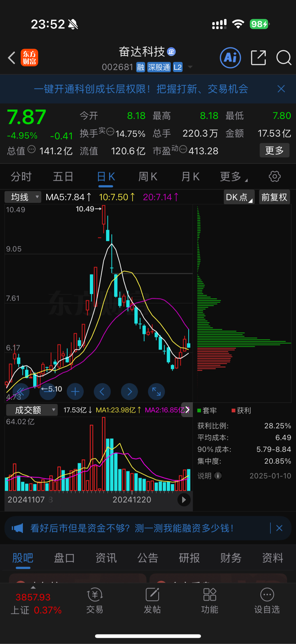The height and width of the screenshot is (644, 296).
Task: Expand the 更多 chart period menu
Action: pos(234,177)
